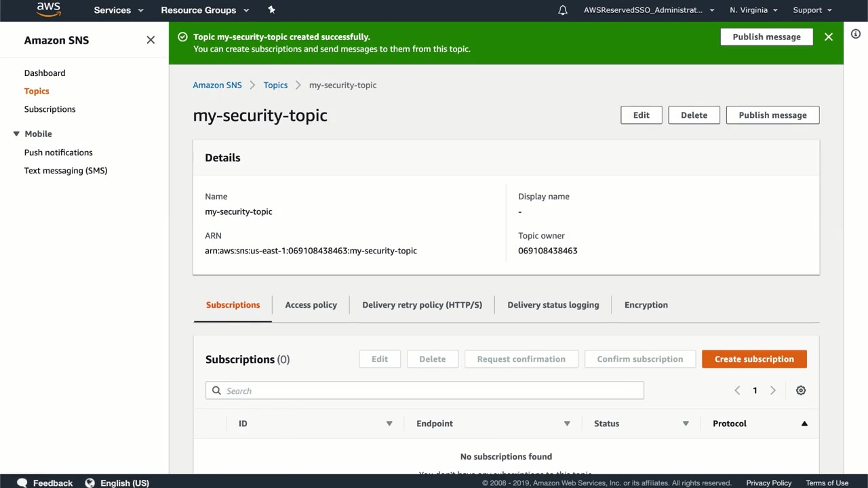Click Delete button for my-security-topic
Screen dimensions: 868x488
click(x=693, y=115)
